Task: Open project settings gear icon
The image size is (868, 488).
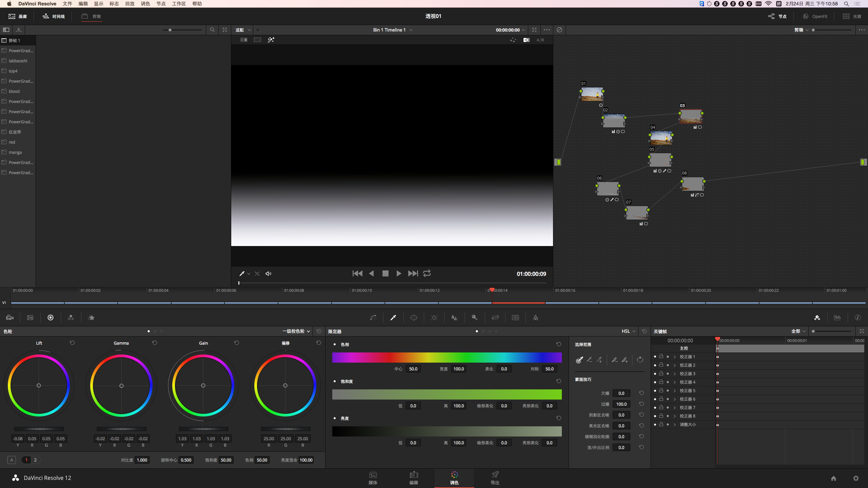Action: pos(856,478)
